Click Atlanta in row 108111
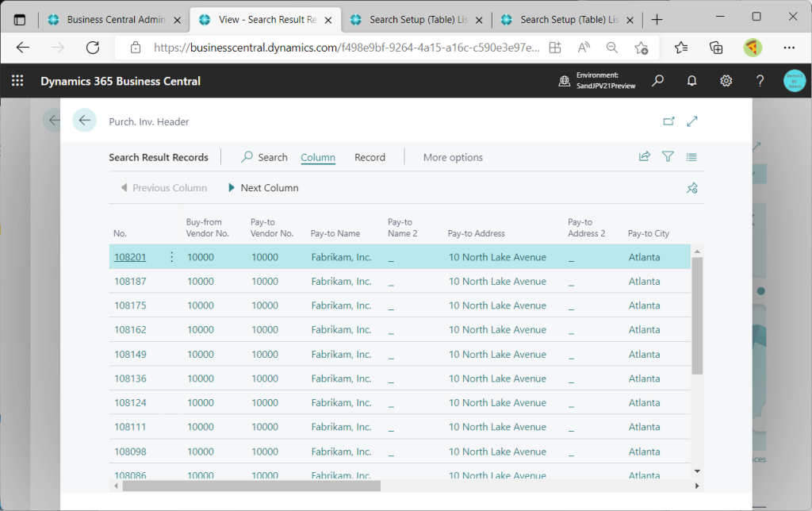This screenshot has width=812, height=511. (x=644, y=427)
